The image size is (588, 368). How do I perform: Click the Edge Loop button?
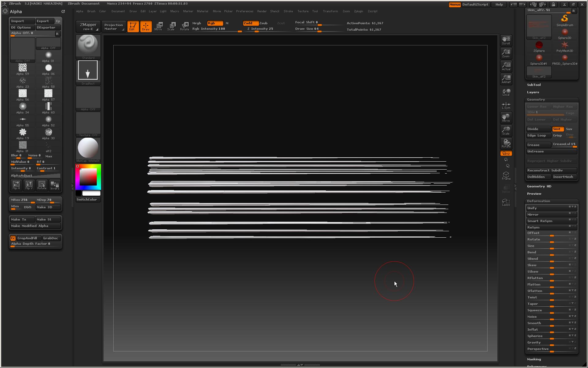[x=539, y=136]
